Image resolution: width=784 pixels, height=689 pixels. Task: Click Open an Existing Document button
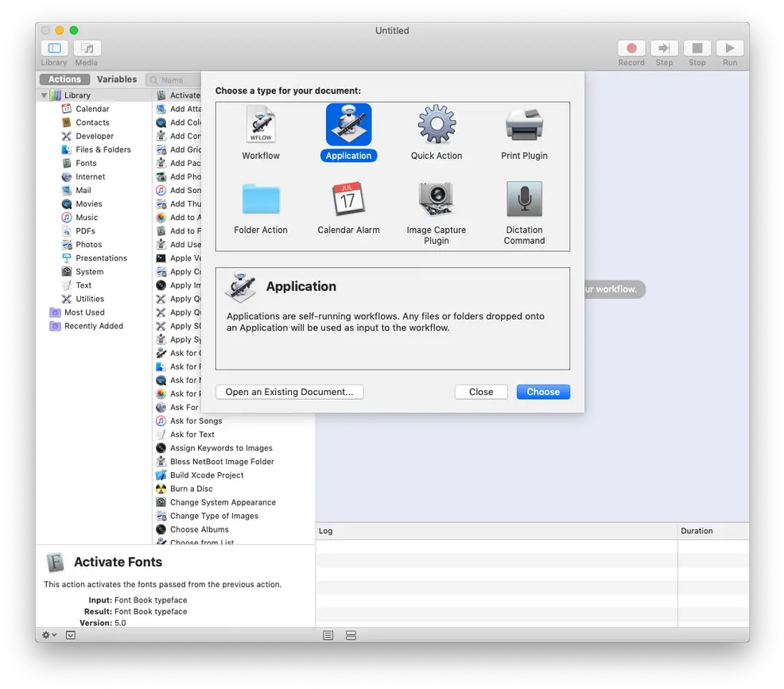[289, 392]
